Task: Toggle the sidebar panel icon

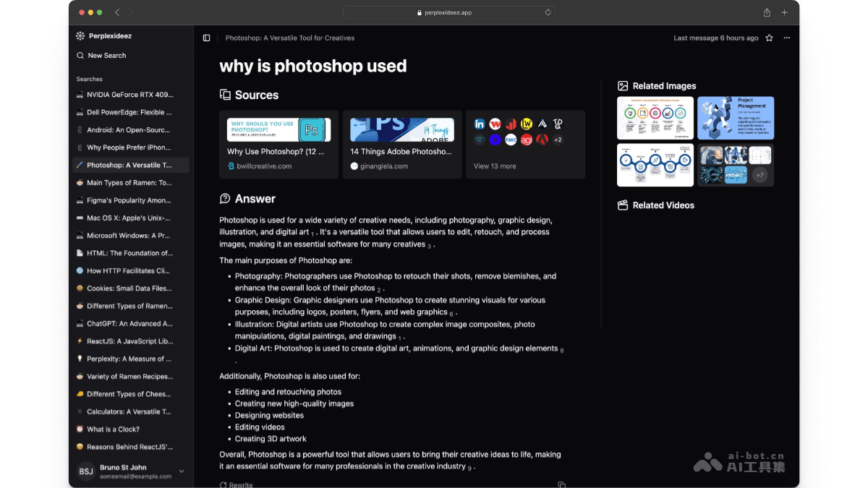Action: pyautogui.click(x=207, y=38)
